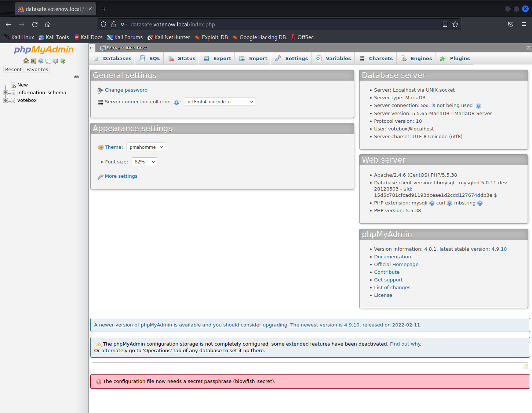Viewport: 532px width, 413px height.
Task: Click the link with main panel chain icon
Action: tap(76, 77)
